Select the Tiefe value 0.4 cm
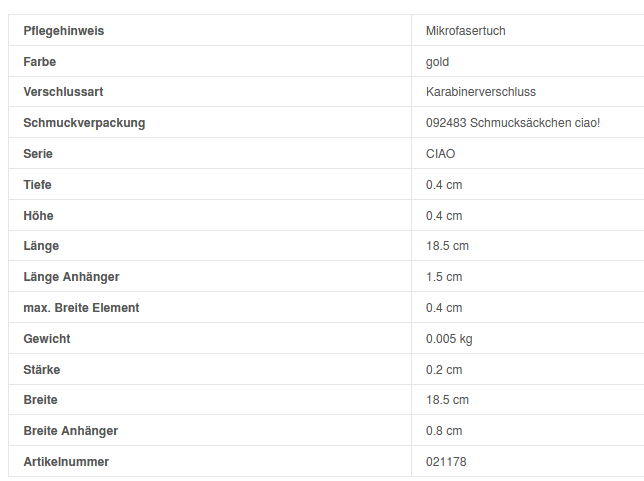This screenshot has height=481, width=644. [444, 185]
